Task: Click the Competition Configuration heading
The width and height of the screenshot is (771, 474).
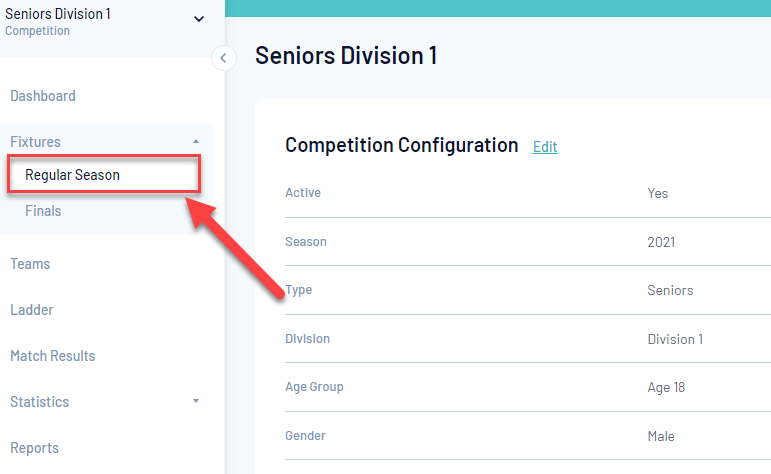Action: 401,145
